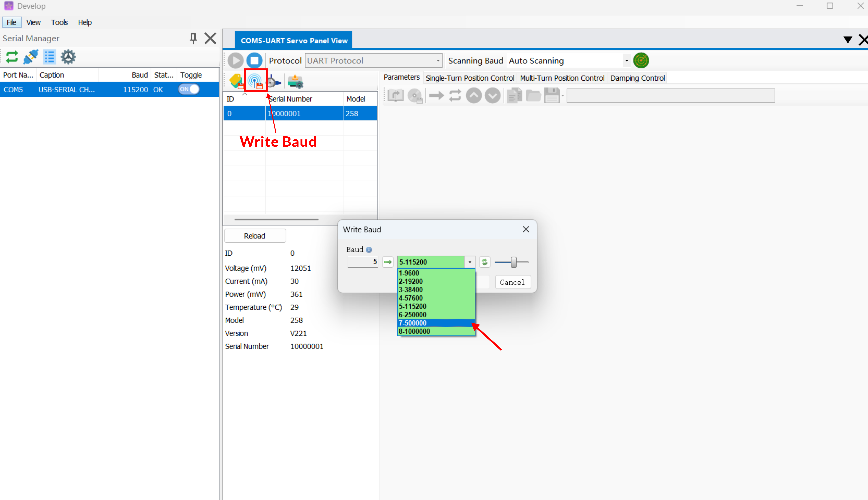The width and height of the screenshot is (868, 500).
Task: Click the green arrow apply baud icon
Action: pyautogui.click(x=388, y=262)
